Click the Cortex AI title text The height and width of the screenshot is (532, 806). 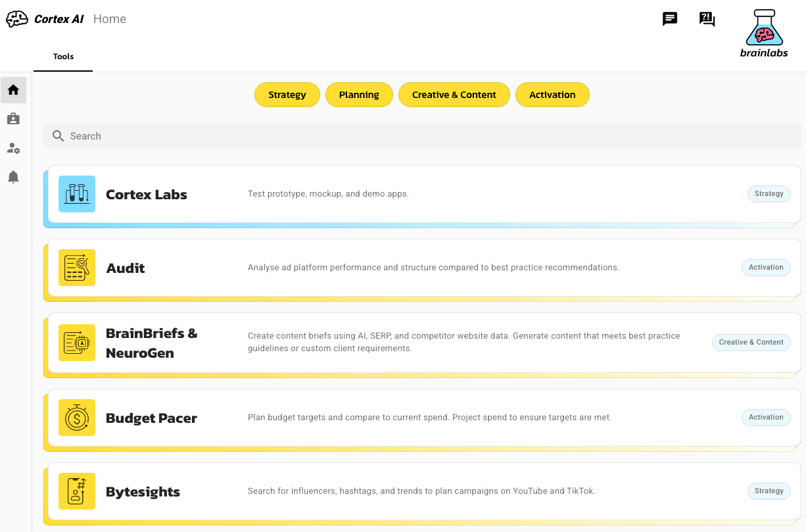click(59, 19)
